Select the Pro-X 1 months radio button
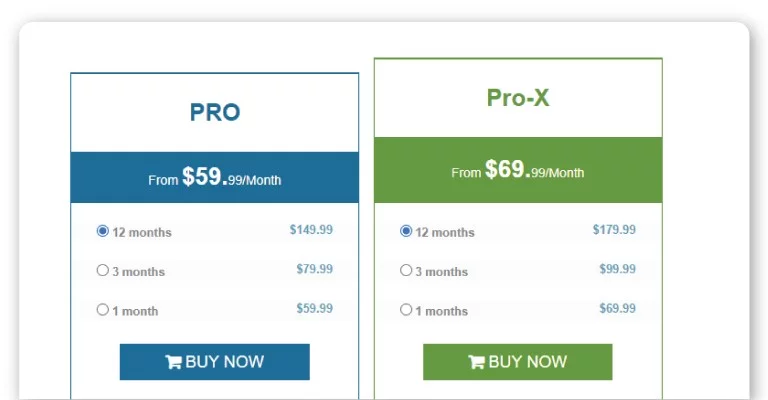This screenshot has width=768, height=400. tap(406, 309)
